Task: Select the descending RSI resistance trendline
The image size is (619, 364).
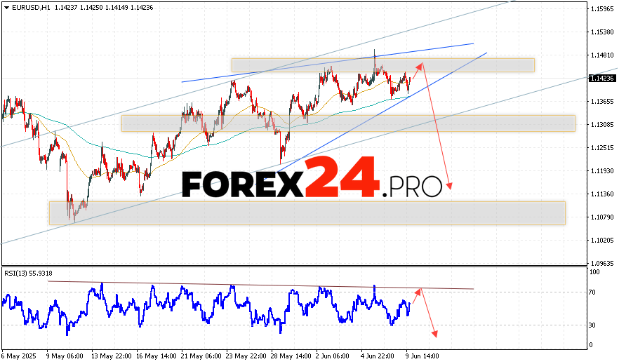Action: point(260,285)
